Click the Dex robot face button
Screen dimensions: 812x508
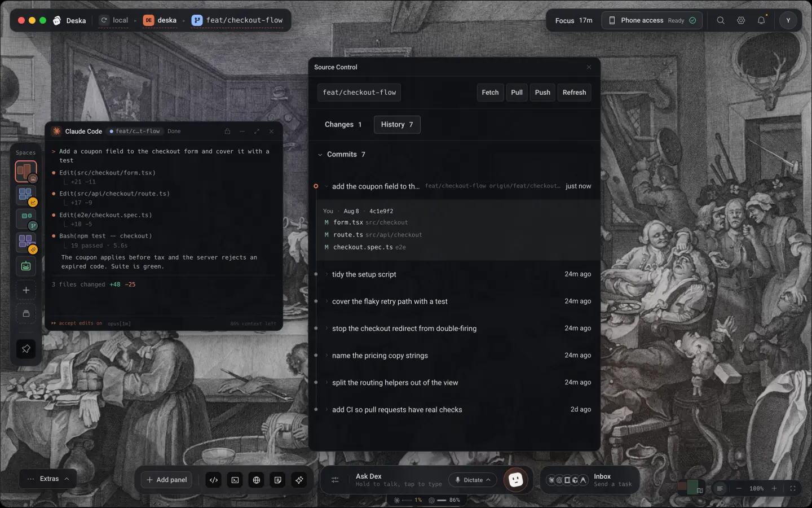(x=515, y=480)
